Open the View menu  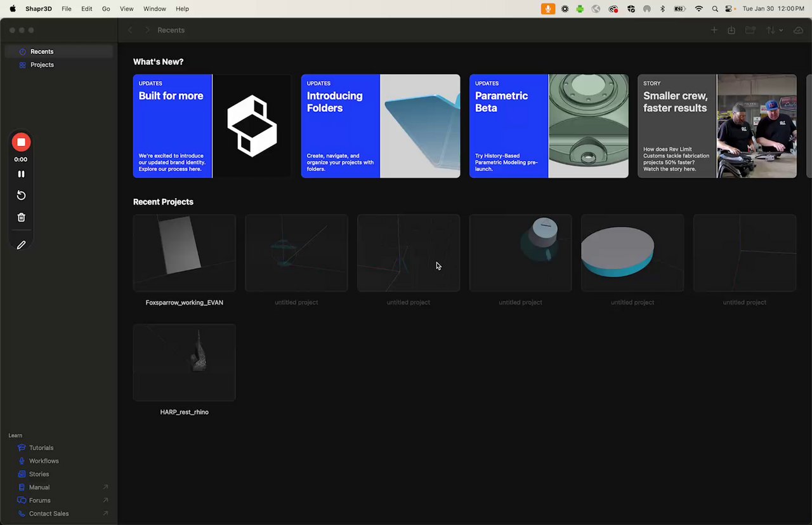(x=127, y=9)
